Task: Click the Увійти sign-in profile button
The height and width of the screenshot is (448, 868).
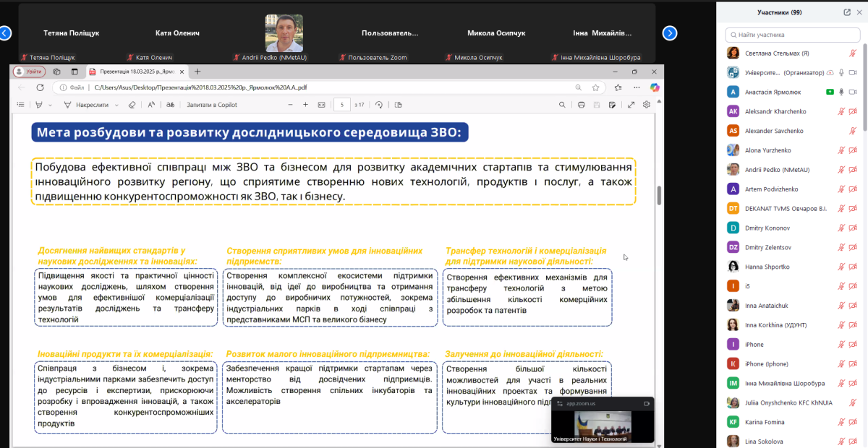Action: click(x=30, y=72)
